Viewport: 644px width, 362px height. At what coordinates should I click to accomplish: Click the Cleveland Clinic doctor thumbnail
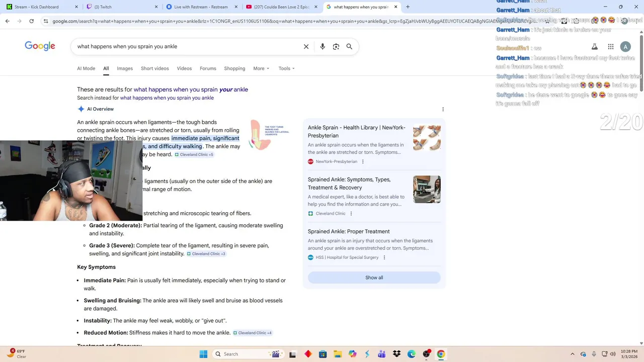427,189
